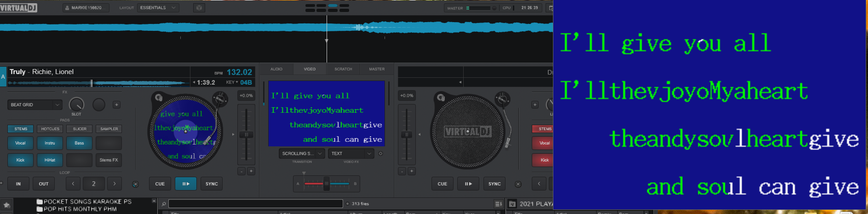This screenshot has height=214, width=868.
Task: Double loop length with right chevron
Action: coord(115,184)
